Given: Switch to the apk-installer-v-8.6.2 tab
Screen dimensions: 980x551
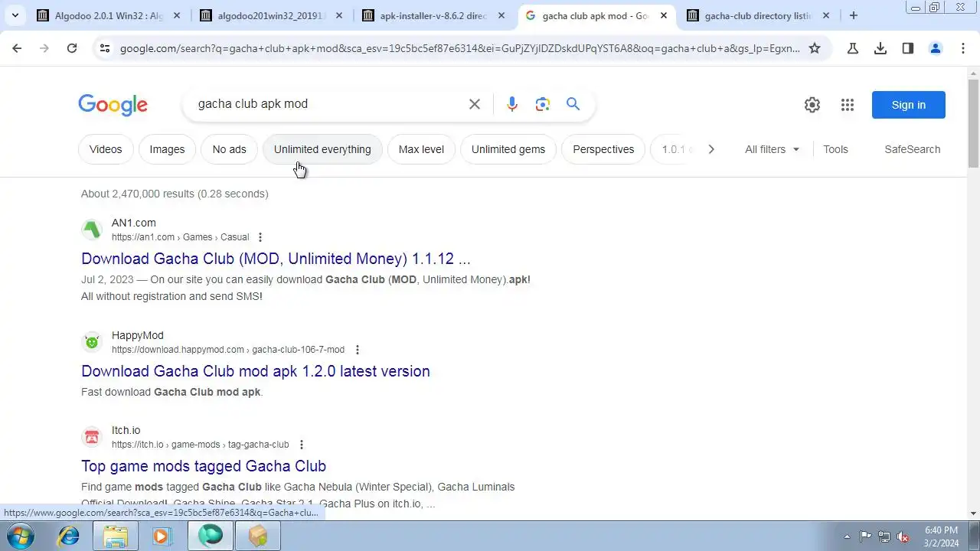Looking at the screenshot, I should click(x=434, y=15).
